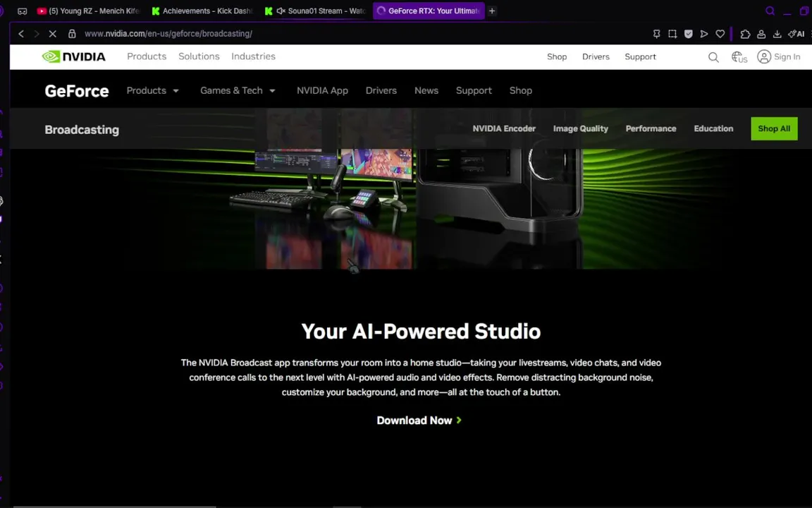This screenshot has width=812, height=508.
Task: Click Shop in the white top bar
Action: point(557,56)
